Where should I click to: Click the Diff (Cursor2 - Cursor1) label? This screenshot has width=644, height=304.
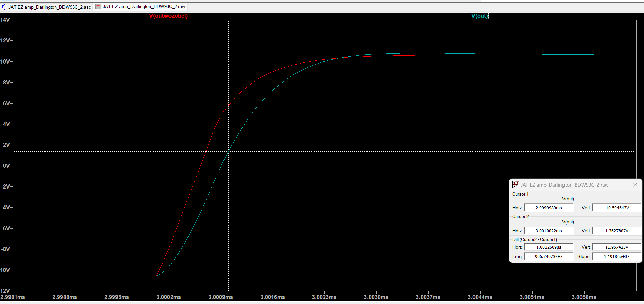pyautogui.click(x=535, y=239)
